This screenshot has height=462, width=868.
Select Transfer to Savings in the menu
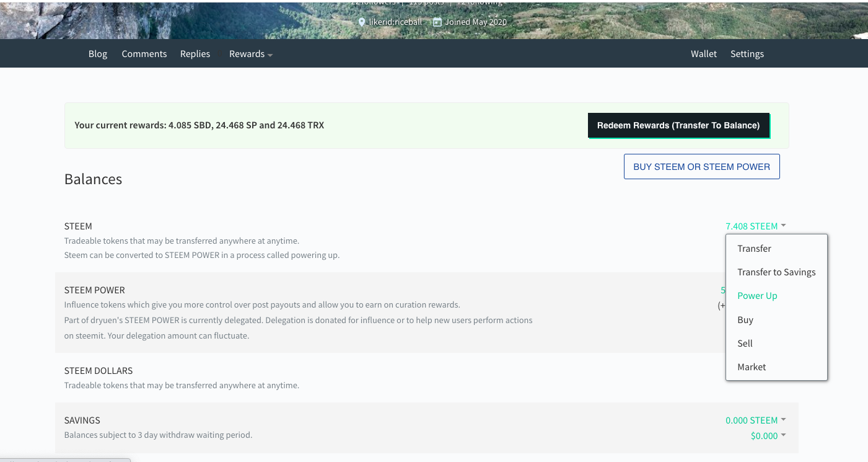point(776,272)
